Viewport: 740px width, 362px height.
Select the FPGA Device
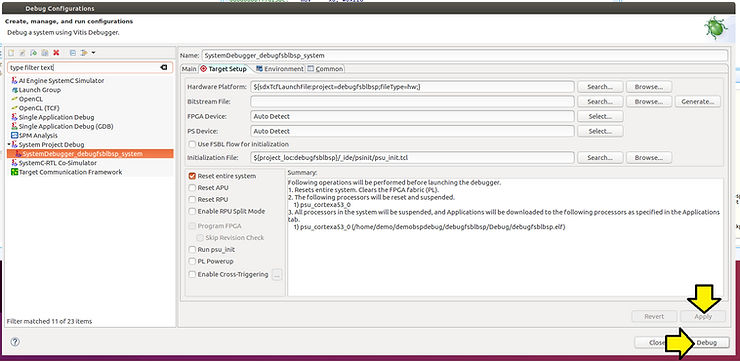tap(600, 116)
